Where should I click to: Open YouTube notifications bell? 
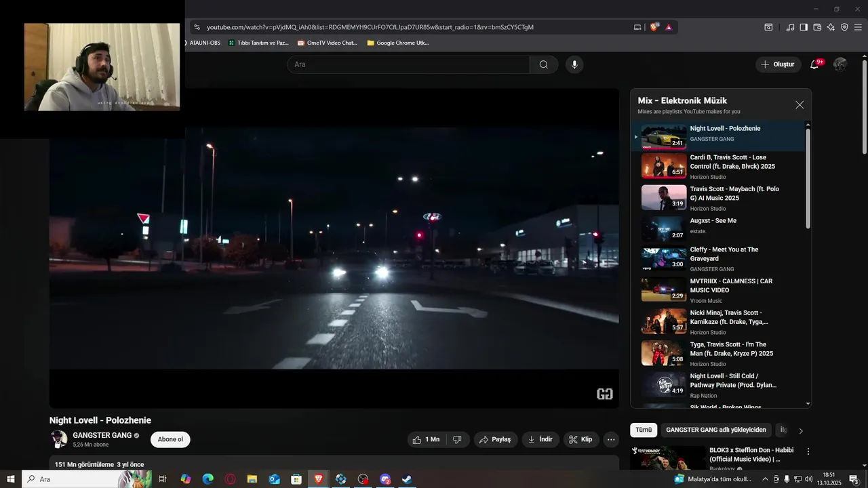point(814,64)
